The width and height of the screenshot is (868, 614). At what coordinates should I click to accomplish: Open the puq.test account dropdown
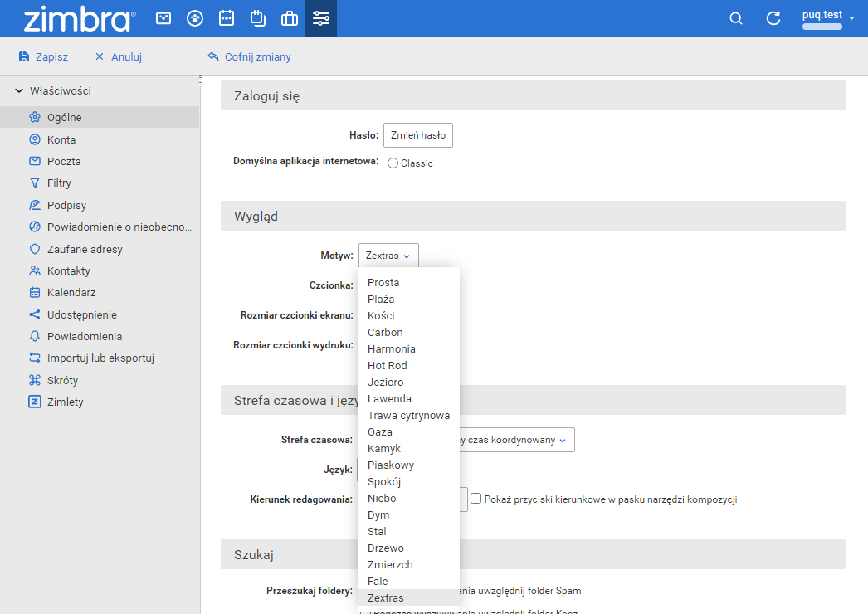(x=827, y=18)
